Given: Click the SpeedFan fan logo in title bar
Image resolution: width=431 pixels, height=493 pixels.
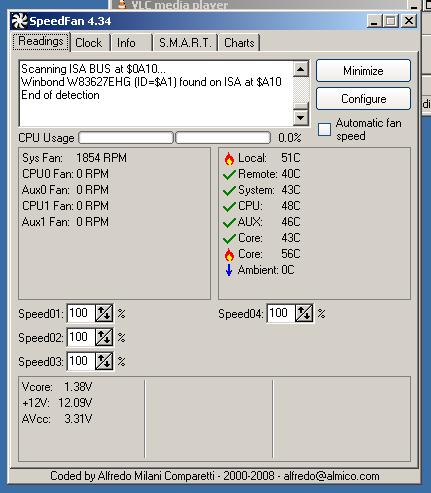Looking at the screenshot, I should click(19, 21).
